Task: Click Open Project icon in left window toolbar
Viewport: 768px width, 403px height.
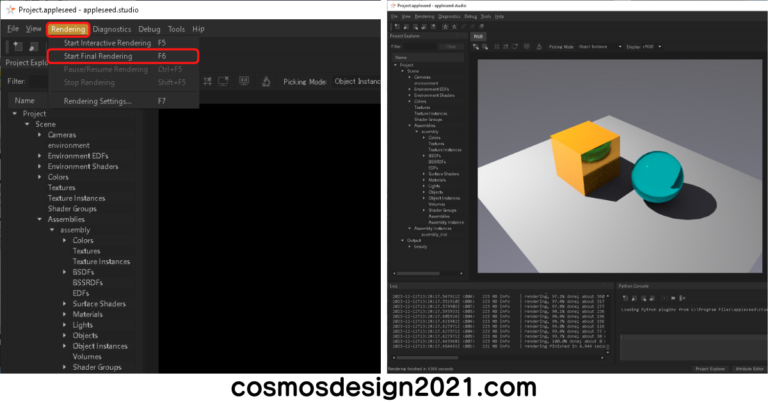Action: [x=32, y=47]
